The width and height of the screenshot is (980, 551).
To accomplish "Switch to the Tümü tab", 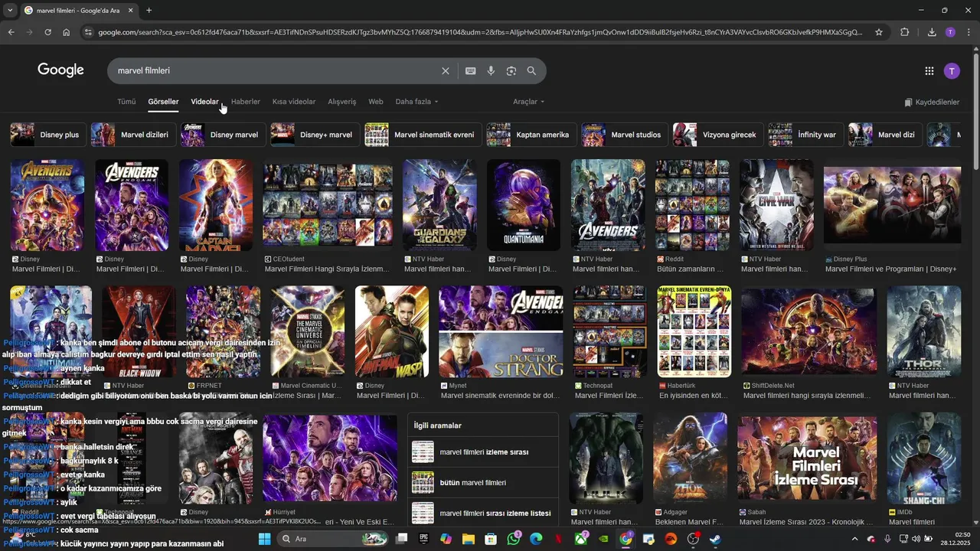I will tap(126, 102).
